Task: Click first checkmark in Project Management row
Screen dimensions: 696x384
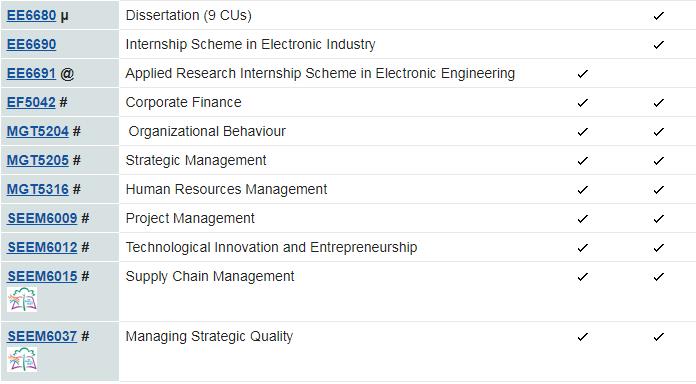Action: [583, 219]
